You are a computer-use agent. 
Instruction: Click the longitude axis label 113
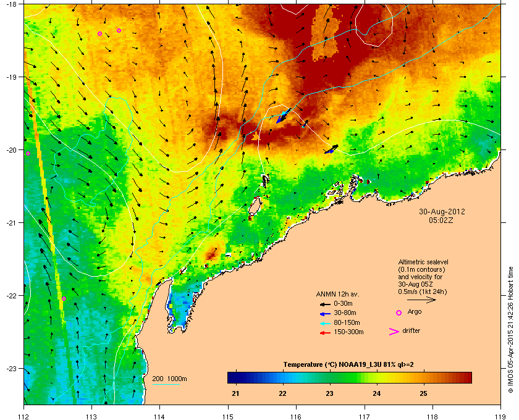91,416
